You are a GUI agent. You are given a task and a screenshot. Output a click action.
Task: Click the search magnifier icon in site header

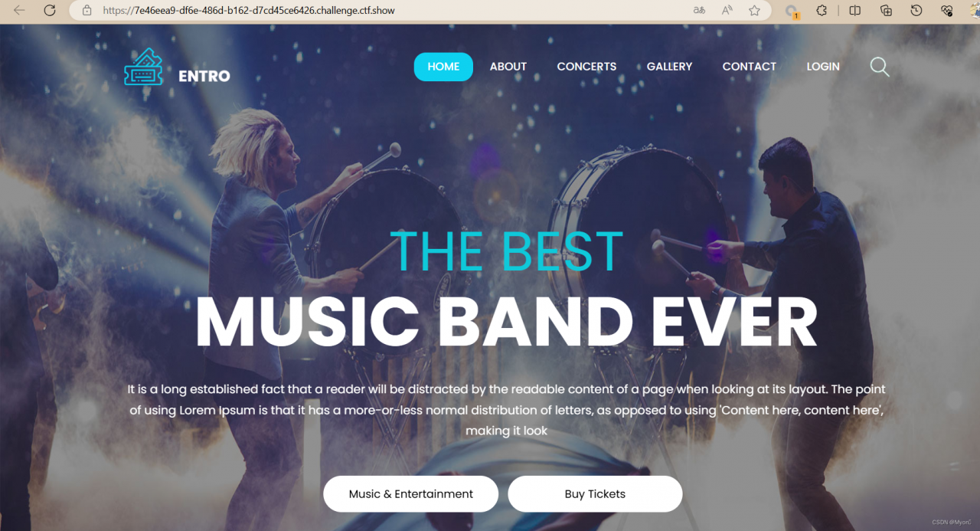click(880, 67)
